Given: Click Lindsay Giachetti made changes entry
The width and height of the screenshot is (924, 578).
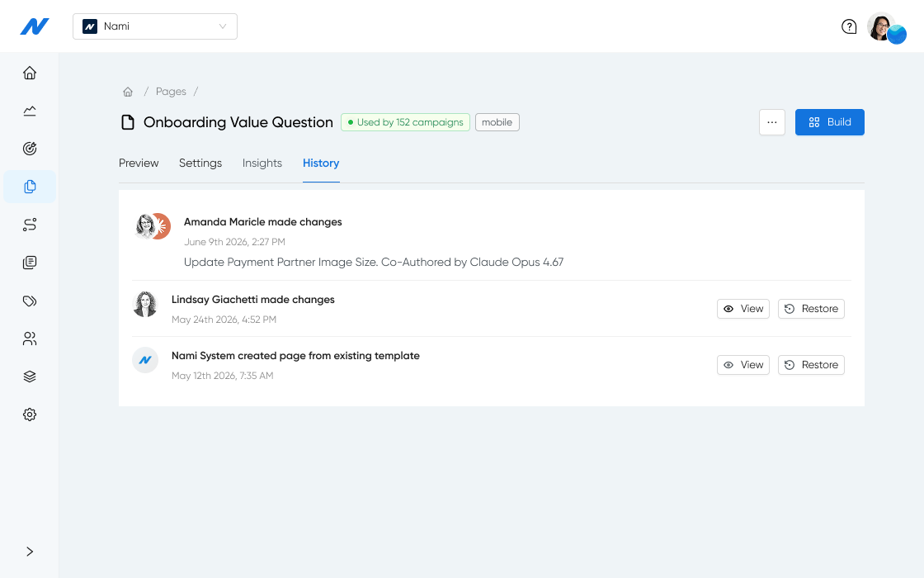Looking at the screenshot, I should tap(252, 300).
